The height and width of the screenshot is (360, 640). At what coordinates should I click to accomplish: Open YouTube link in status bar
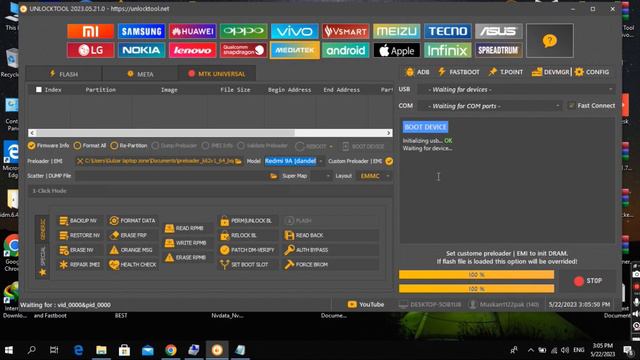(366, 304)
